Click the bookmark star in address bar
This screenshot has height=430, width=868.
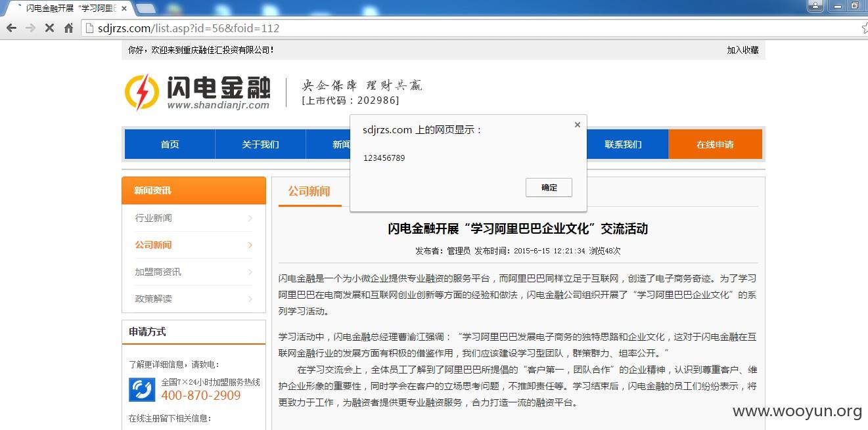click(865, 28)
